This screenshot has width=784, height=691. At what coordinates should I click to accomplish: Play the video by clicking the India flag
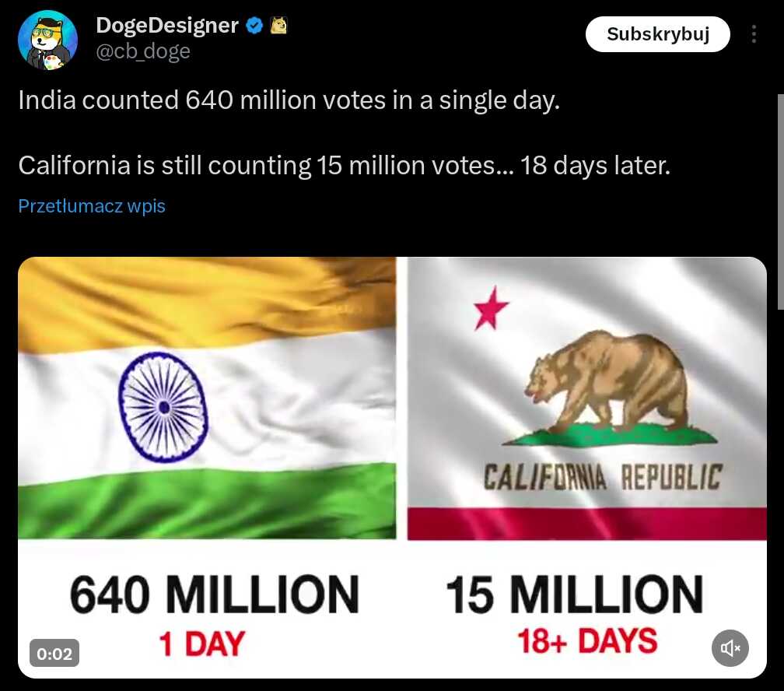(x=207, y=398)
